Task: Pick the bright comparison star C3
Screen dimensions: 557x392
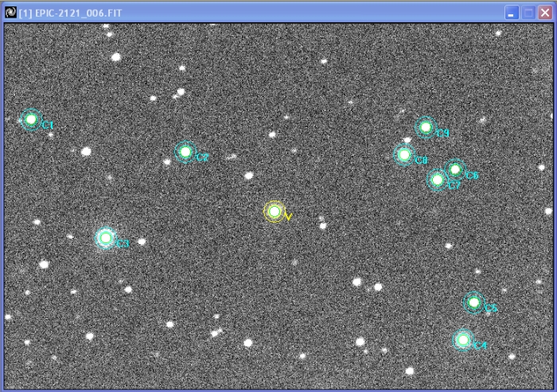Action: pos(105,237)
